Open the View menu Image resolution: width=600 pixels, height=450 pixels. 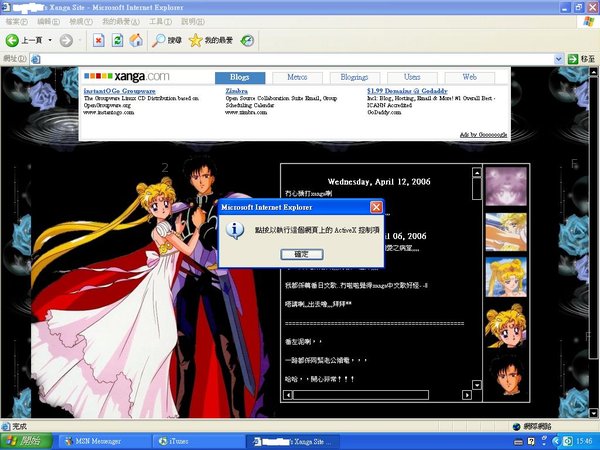(81, 22)
